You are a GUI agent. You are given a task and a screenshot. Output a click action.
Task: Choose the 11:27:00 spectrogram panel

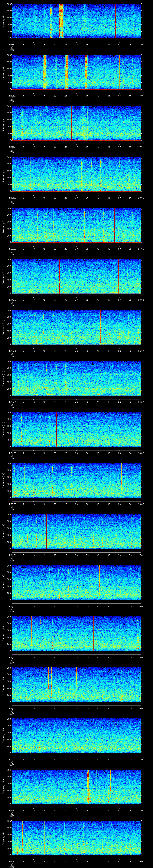[76, 583]
